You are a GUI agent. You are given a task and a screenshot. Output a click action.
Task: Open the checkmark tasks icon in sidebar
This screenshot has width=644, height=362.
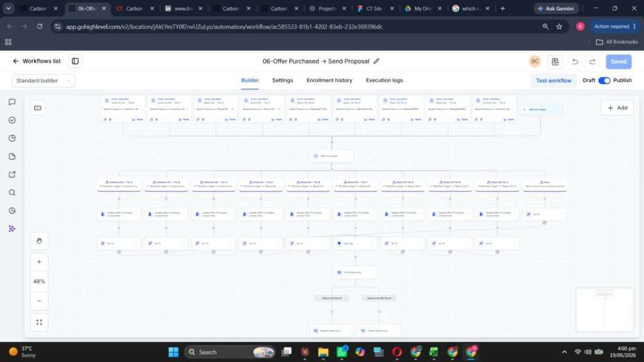point(13,120)
